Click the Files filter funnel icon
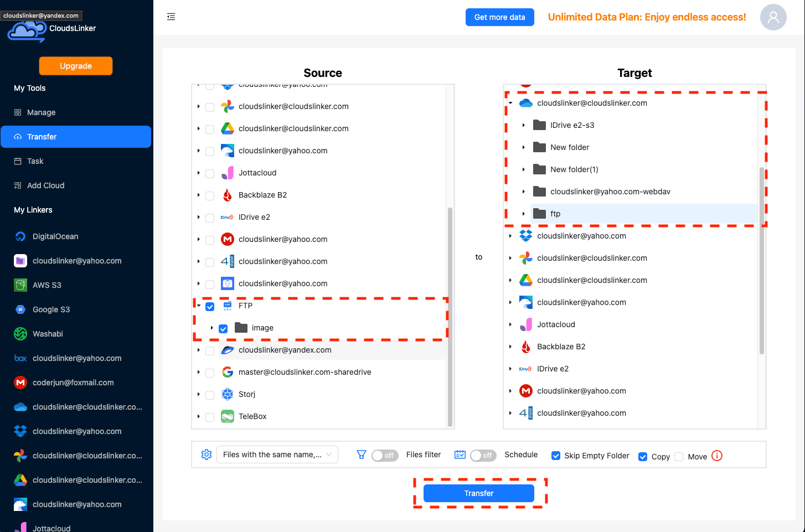The image size is (805, 532). click(362, 454)
